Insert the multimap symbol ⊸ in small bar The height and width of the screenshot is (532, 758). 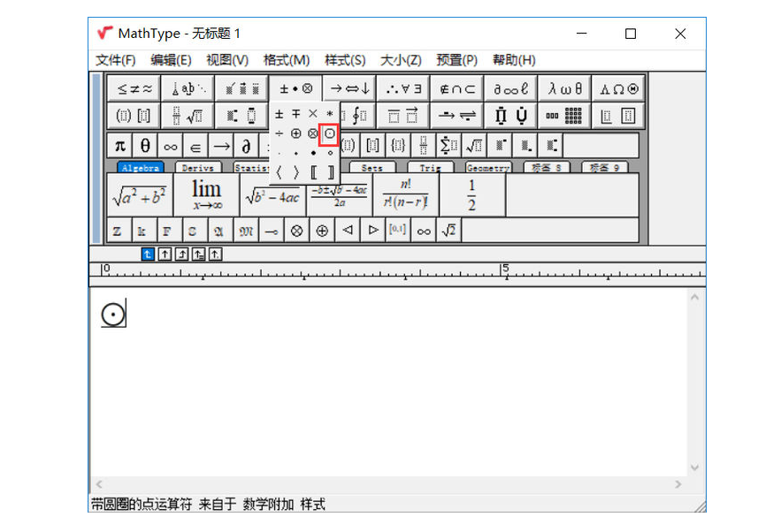click(x=272, y=231)
